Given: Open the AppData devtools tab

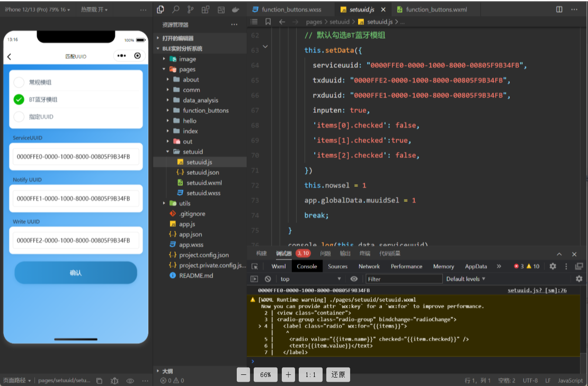Looking at the screenshot, I should [x=476, y=266].
